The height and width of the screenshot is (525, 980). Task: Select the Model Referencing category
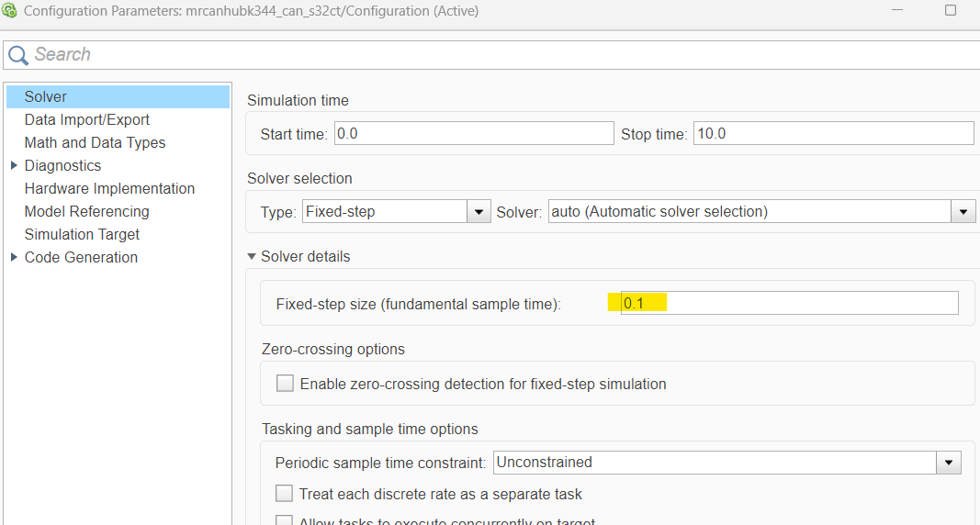pyautogui.click(x=87, y=211)
